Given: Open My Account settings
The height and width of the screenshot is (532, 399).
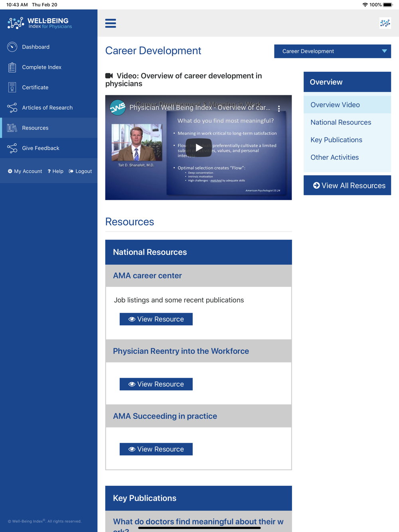Looking at the screenshot, I should pos(25,171).
